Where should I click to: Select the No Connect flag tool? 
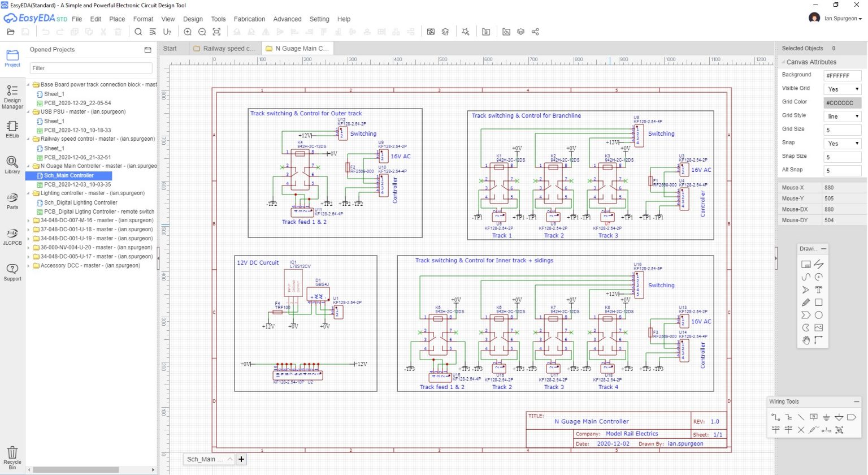pos(801,430)
